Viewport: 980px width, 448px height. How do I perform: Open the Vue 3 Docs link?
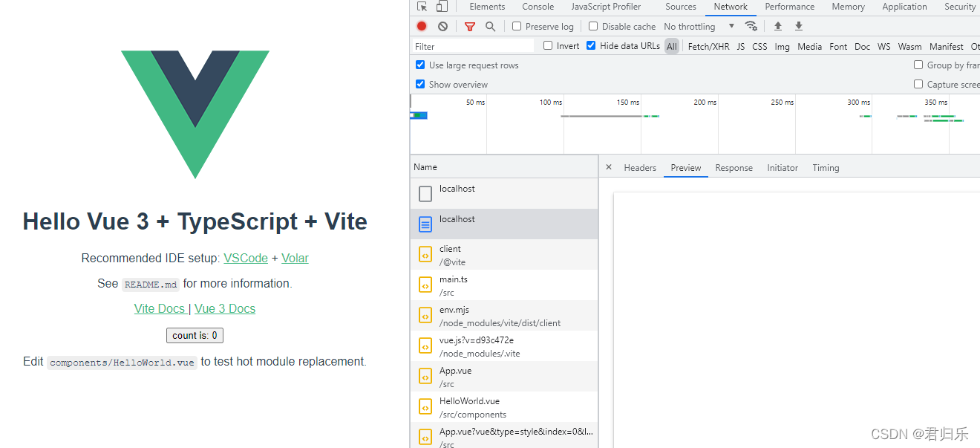tap(225, 308)
